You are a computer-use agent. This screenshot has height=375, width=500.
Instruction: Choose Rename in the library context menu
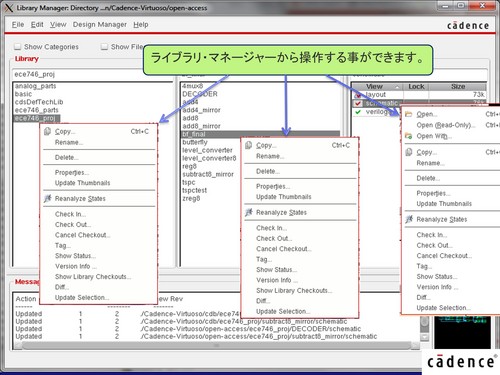click(69, 142)
